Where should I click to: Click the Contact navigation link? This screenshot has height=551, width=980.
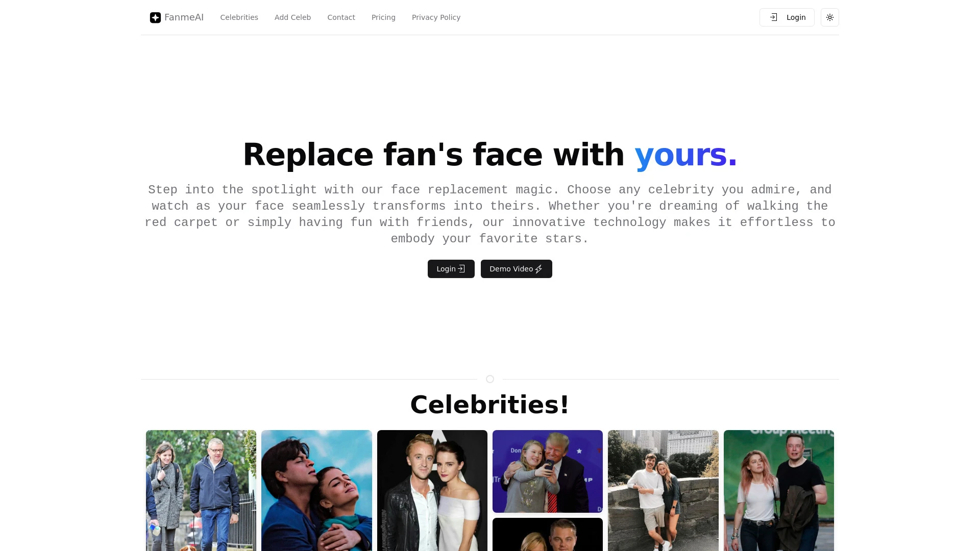point(341,17)
